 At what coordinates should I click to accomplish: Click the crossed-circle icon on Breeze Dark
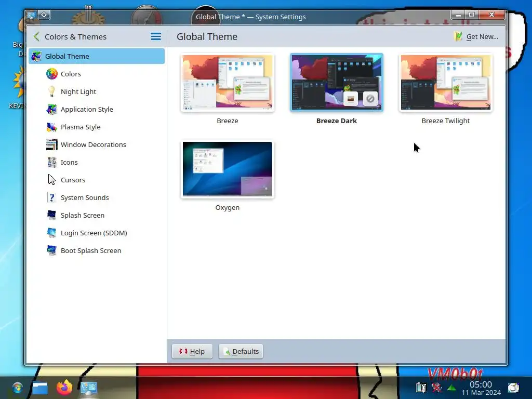coord(370,99)
